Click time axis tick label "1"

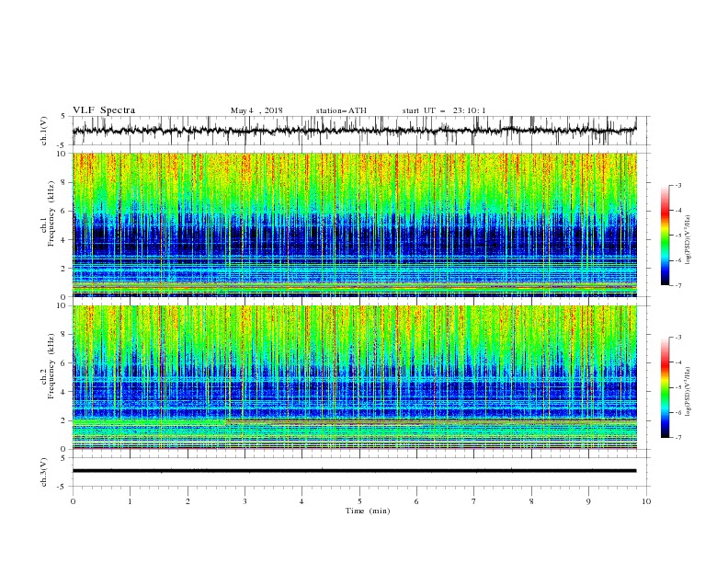[130, 501]
